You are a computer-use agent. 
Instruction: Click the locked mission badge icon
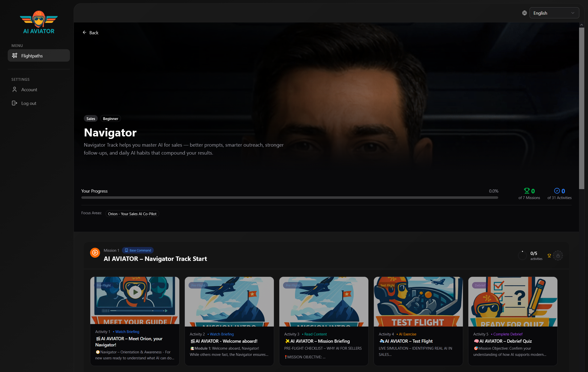click(558, 255)
